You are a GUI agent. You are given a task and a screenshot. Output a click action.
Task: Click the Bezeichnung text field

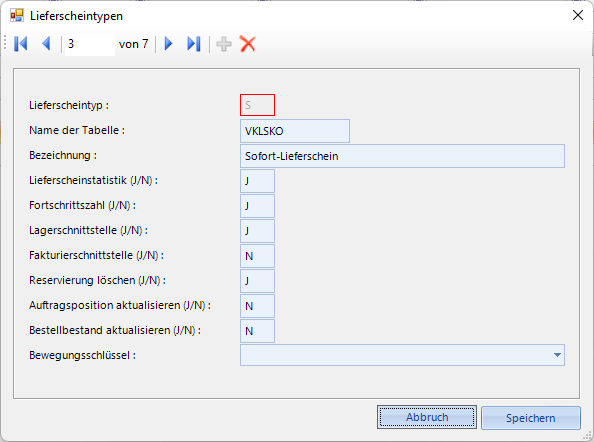pos(402,156)
